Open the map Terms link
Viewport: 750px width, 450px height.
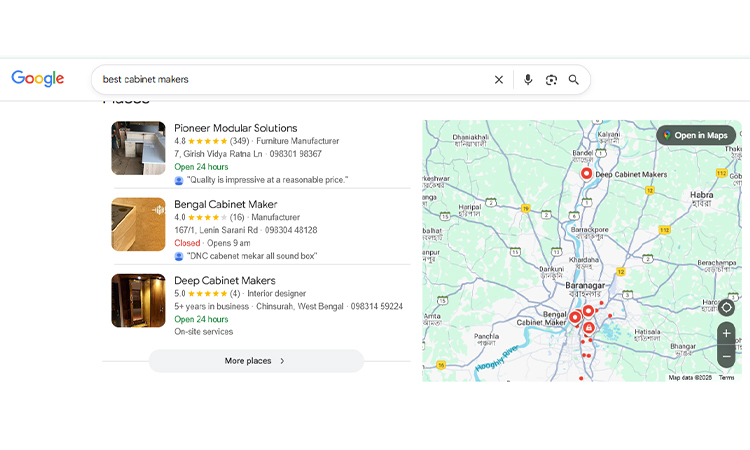pos(726,378)
